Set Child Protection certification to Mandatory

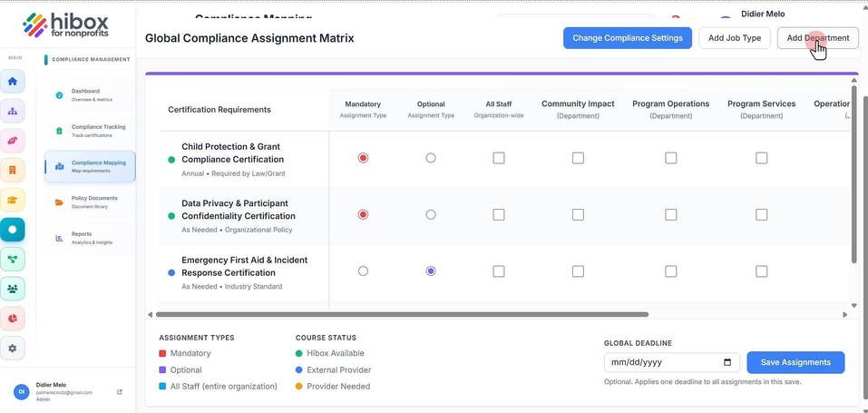click(363, 158)
